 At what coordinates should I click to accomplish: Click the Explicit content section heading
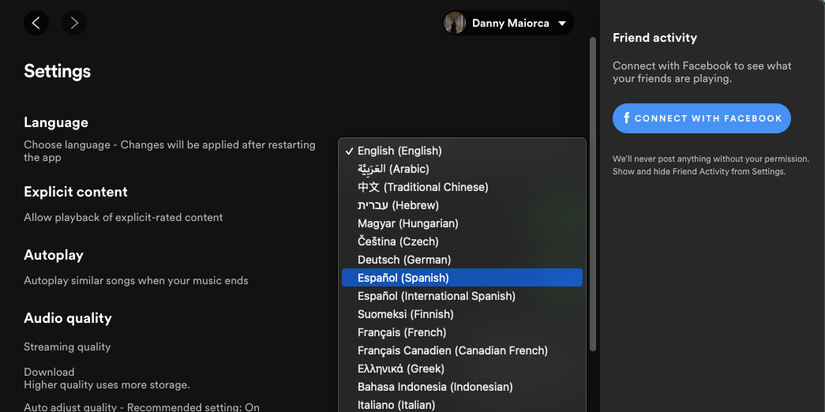click(x=76, y=192)
